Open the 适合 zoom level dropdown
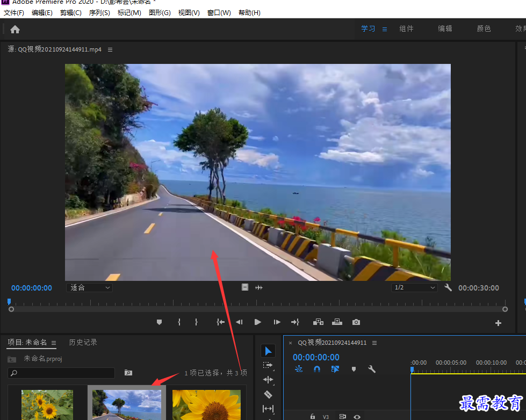This screenshot has width=526, height=420. pos(89,287)
